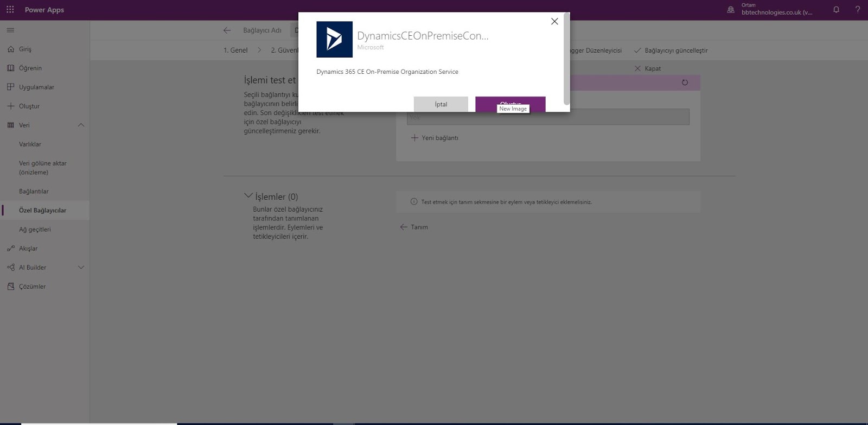
Task: Collapse the İşlemler (0) section
Action: [x=248, y=195]
